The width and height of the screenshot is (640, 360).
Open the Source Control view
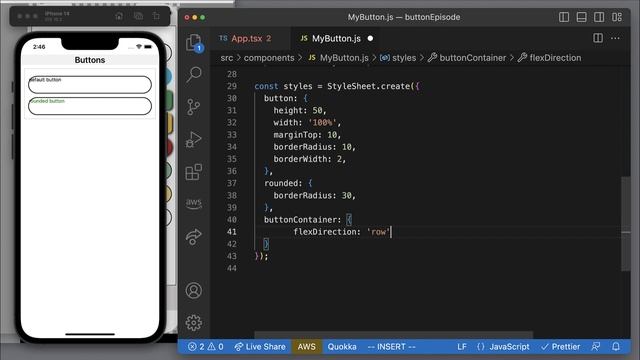194,107
